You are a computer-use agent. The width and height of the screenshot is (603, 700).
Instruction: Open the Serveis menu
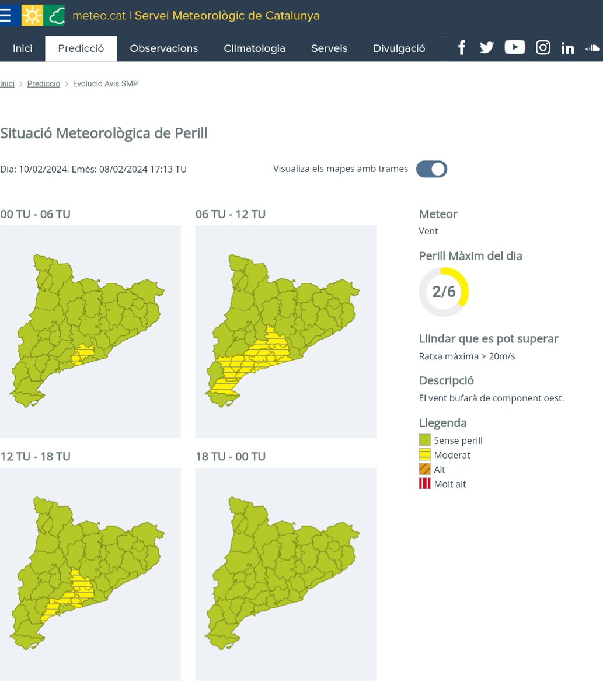click(x=329, y=48)
